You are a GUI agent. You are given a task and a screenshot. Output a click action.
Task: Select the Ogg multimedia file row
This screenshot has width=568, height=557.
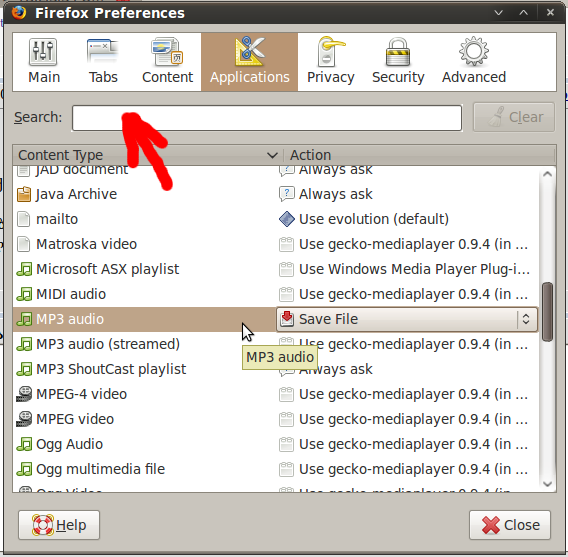pos(276,469)
